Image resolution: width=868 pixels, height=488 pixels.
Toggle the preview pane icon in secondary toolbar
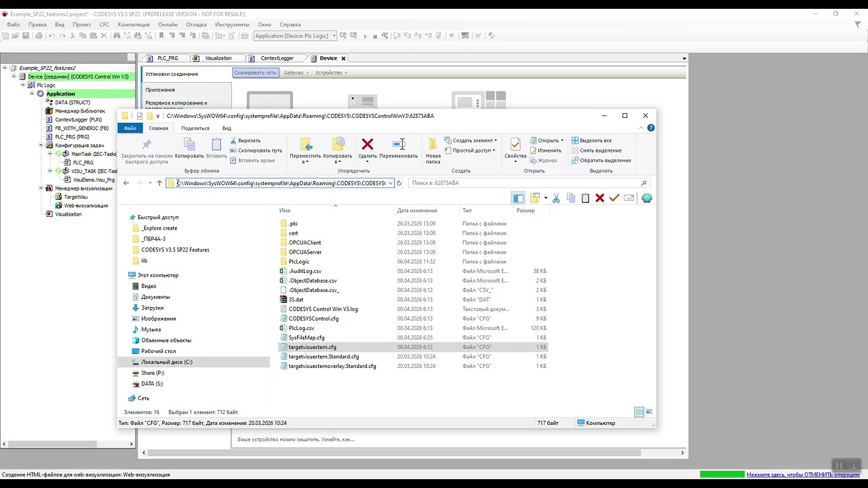[518, 198]
